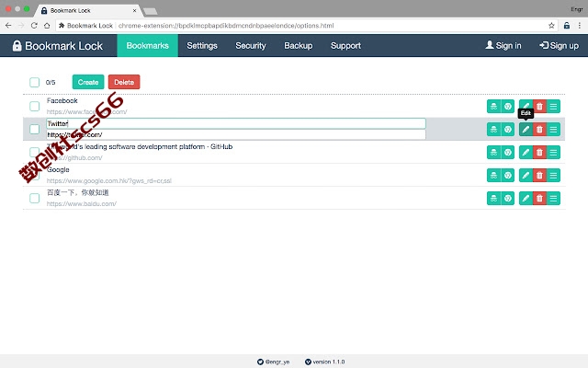Click the Twitter row's three-line menu icon

[553, 129]
